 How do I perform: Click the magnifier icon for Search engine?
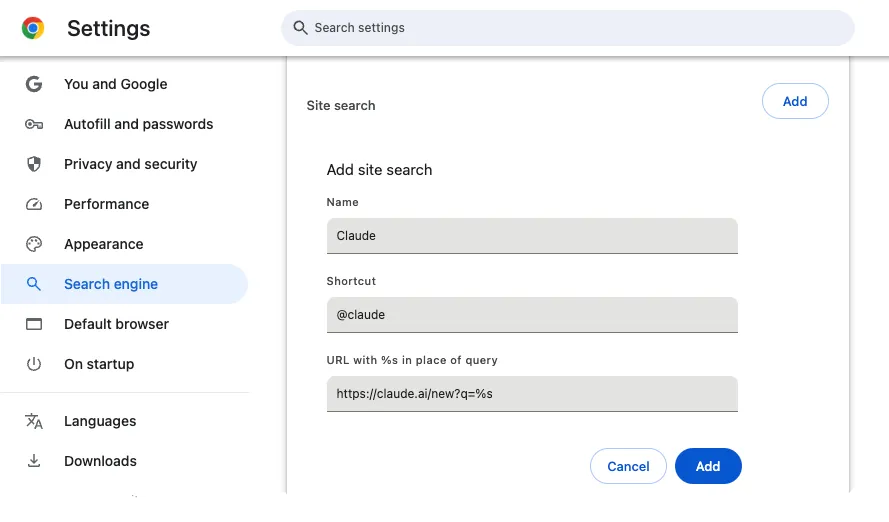tap(34, 284)
